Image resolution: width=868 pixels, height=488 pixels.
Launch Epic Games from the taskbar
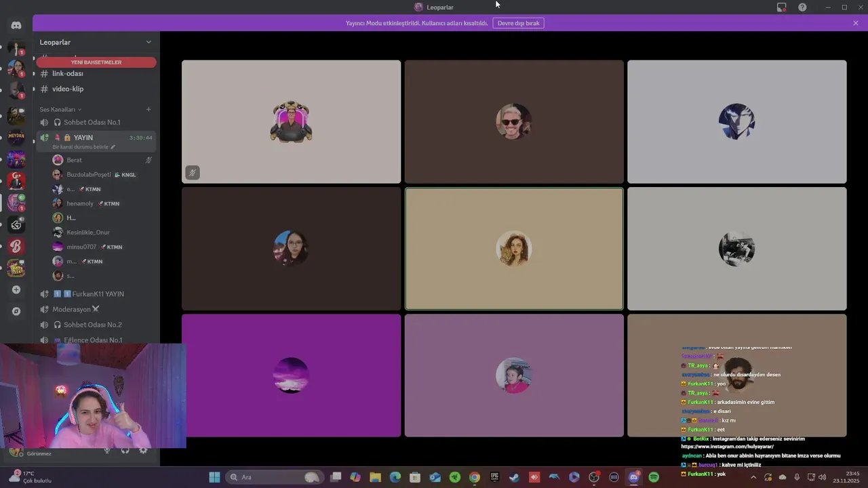494,477
